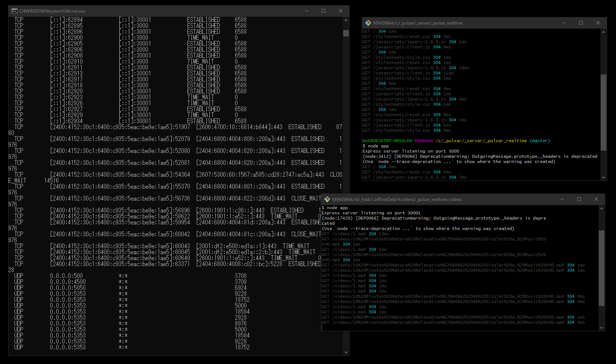Minimize the _pulsar_realtime MINGW64 terminal
The height and width of the screenshot is (364, 616).
pyautogui.click(x=564, y=23)
